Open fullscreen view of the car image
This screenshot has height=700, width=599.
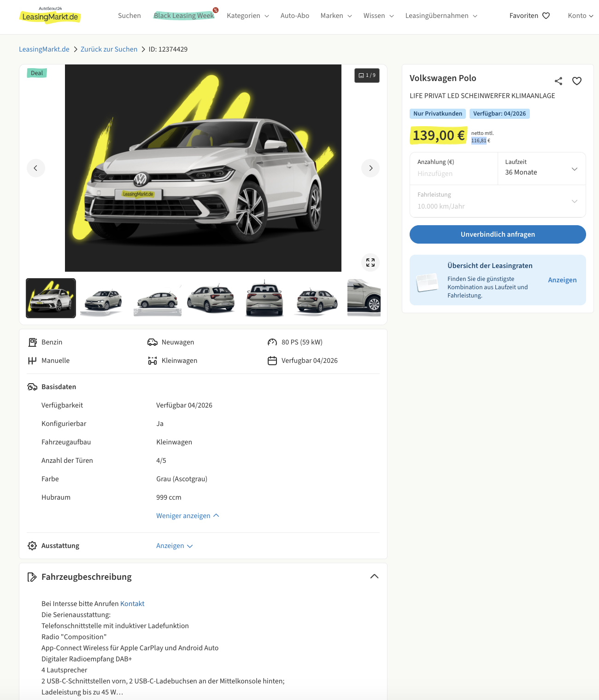(x=370, y=262)
